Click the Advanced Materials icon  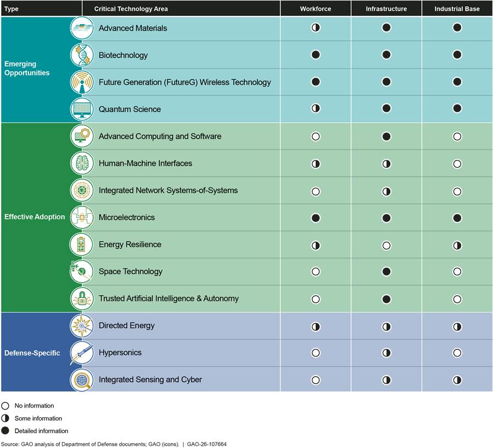tap(81, 28)
